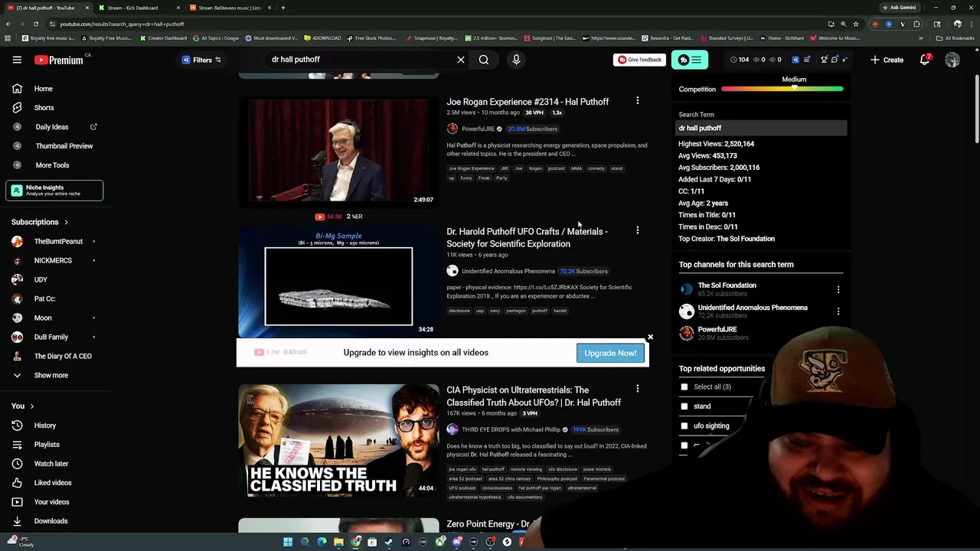Open Windows Start menu
980x551 pixels.
coord(288,542)
